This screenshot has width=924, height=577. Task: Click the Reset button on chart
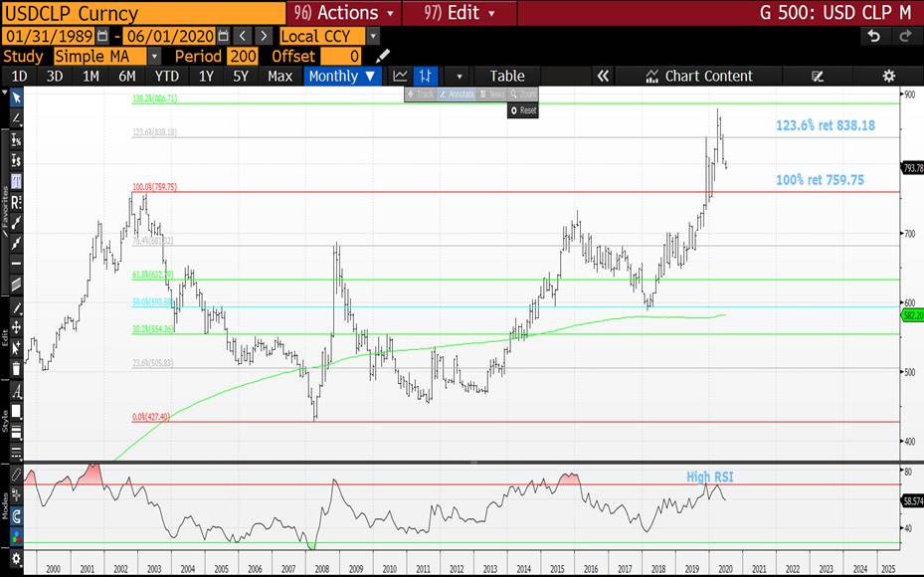523,110
